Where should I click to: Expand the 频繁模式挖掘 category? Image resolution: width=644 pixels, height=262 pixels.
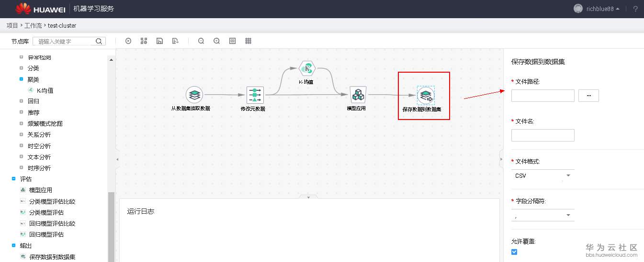21,123
